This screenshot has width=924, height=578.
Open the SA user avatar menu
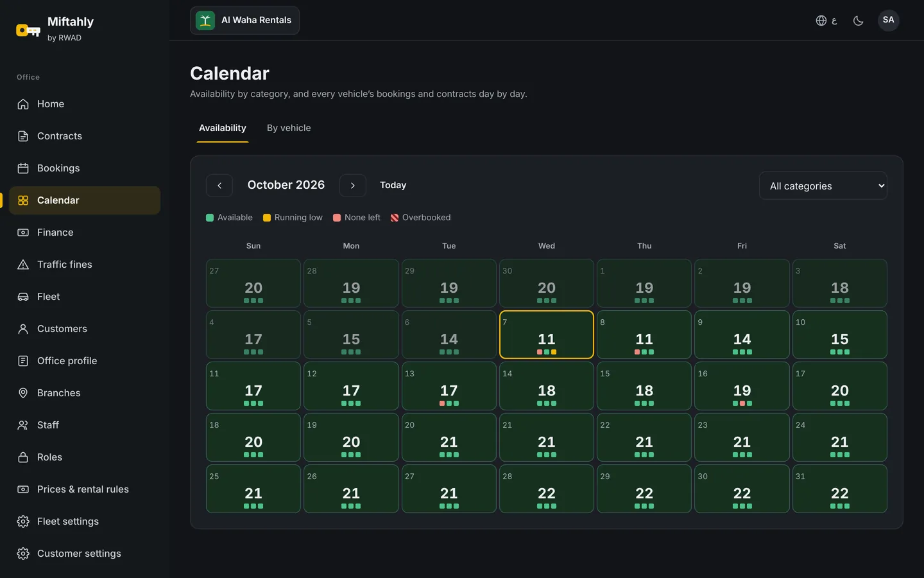tap(889, 21)
